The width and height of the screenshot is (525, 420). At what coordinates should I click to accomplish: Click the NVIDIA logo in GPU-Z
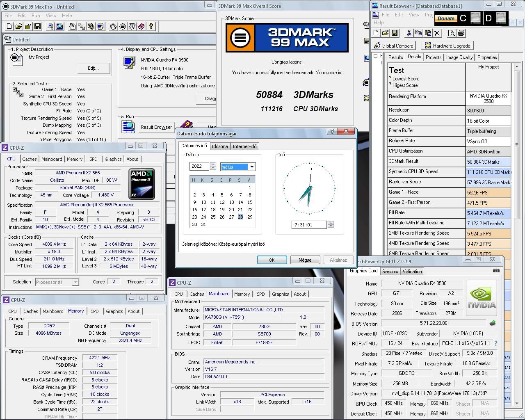tap(482, 298)
